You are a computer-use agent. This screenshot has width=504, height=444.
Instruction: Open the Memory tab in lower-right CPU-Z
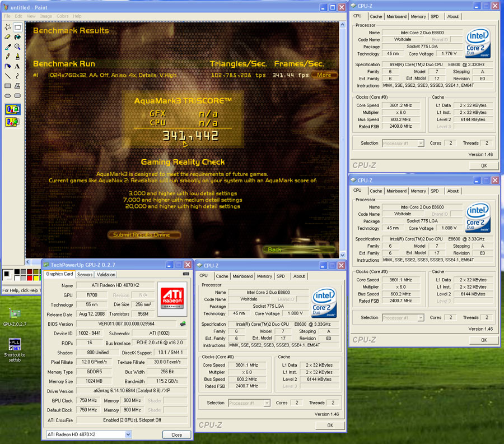(x=418, y=191)
